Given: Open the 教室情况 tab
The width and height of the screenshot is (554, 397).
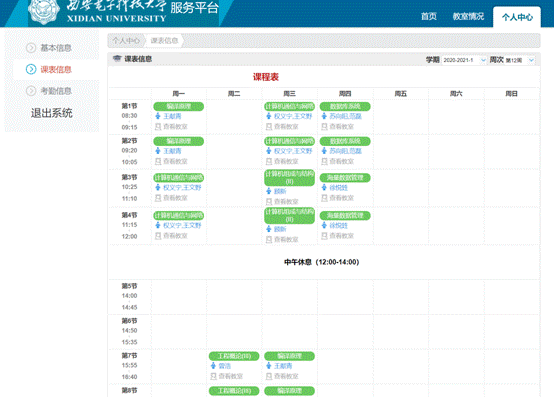Looking at the screenshot, I should pyautogui.click(x=468, y=16).
